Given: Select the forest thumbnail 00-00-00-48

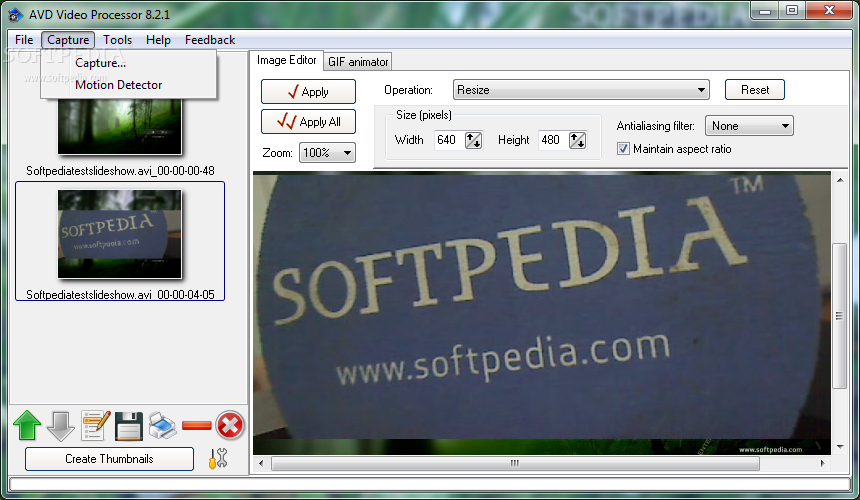Looking at the screenshot, I should point(120,127).
